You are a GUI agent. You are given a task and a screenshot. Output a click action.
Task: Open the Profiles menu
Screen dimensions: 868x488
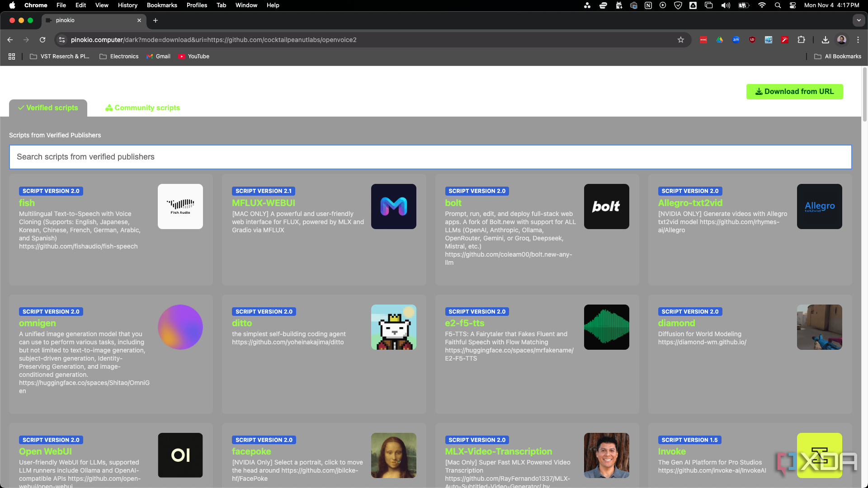(x=197, y=5)
